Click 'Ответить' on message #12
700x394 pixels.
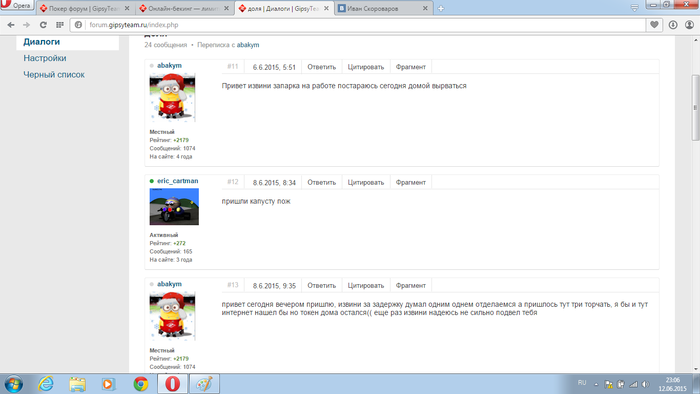321,182
